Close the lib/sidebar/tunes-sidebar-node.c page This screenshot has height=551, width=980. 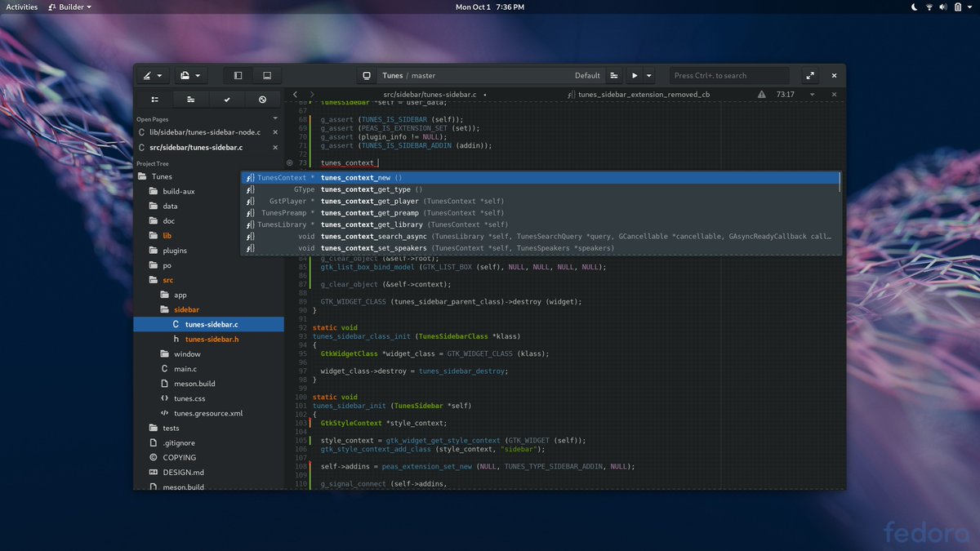point(275,132)
